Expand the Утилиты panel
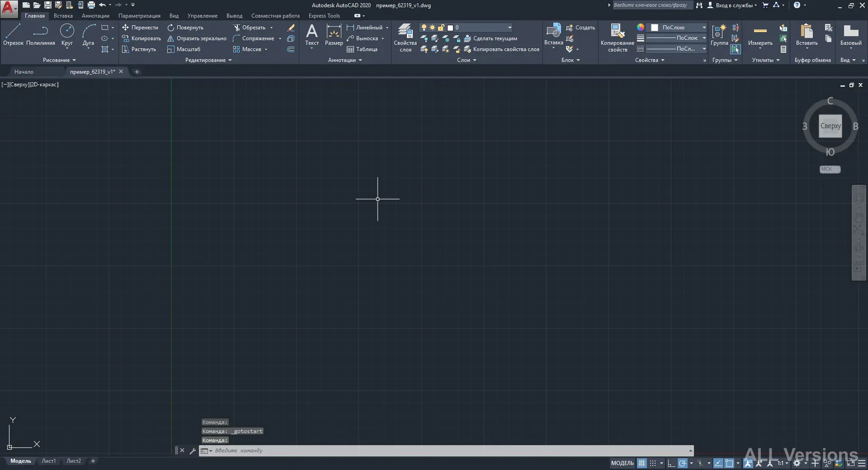The image size is (868, 470). (766, 60)
